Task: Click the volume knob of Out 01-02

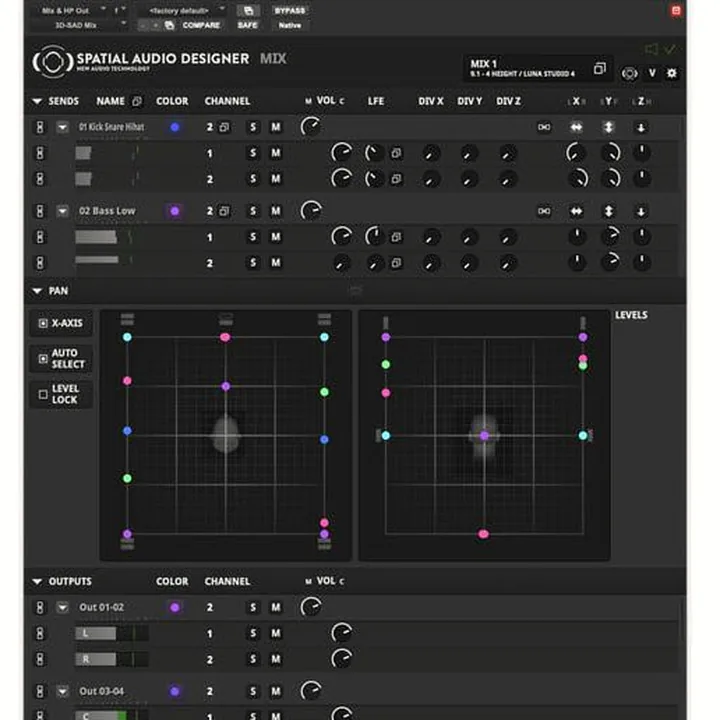Action: [x=311, y=607]
